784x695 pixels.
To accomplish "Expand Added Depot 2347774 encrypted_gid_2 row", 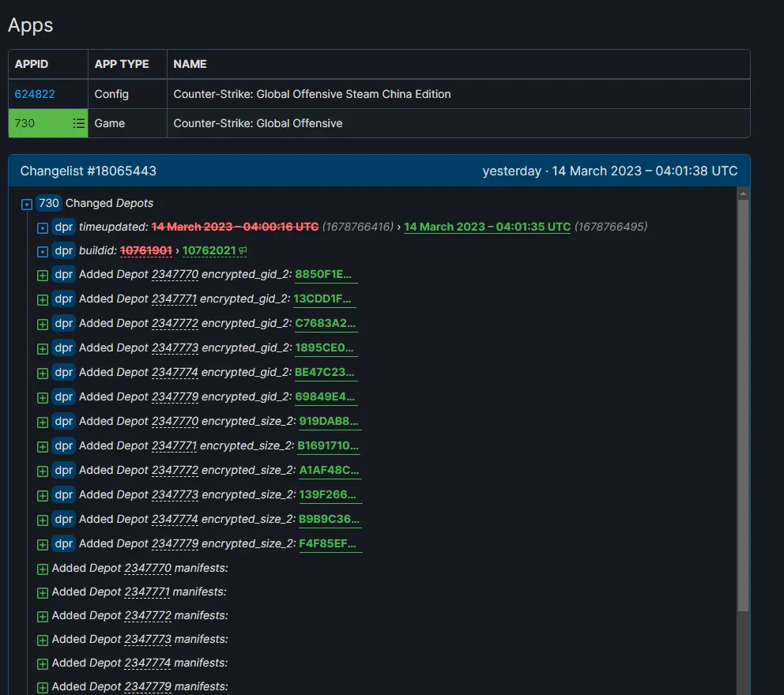I will 43,374.
